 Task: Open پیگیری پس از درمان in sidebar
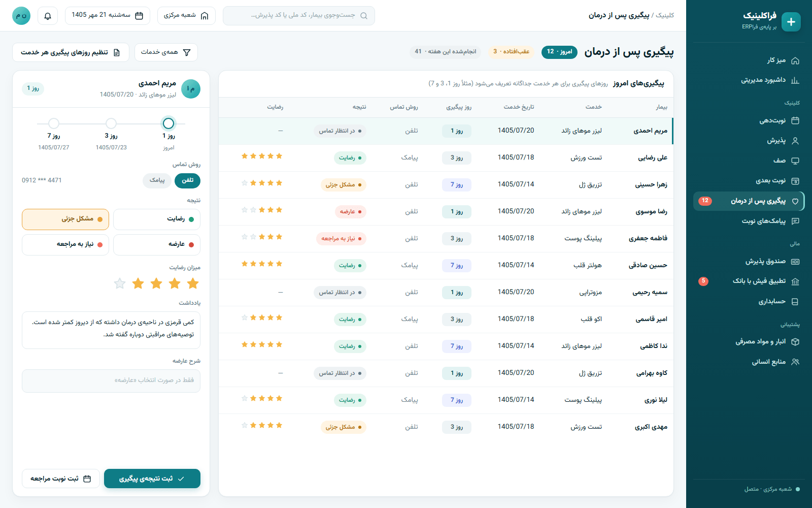pos(749,201)
